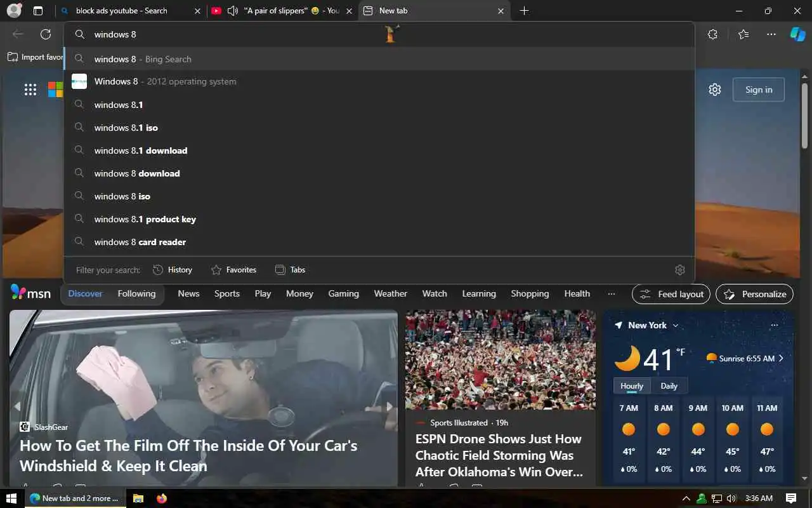The height and width of the screenshot is (508, 812).
Task: Select the Hourly weather view
Action: tap(632, 385)
